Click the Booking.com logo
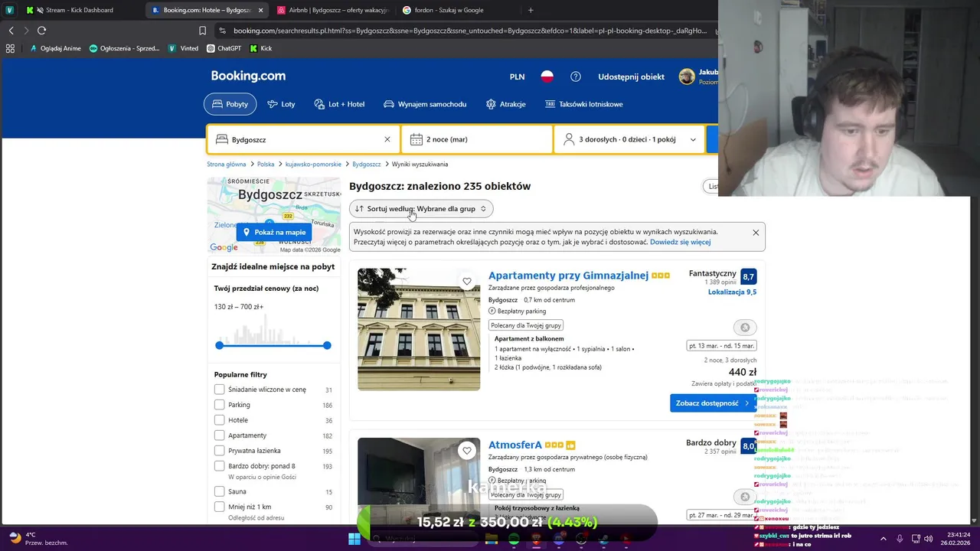 point(248,76)
